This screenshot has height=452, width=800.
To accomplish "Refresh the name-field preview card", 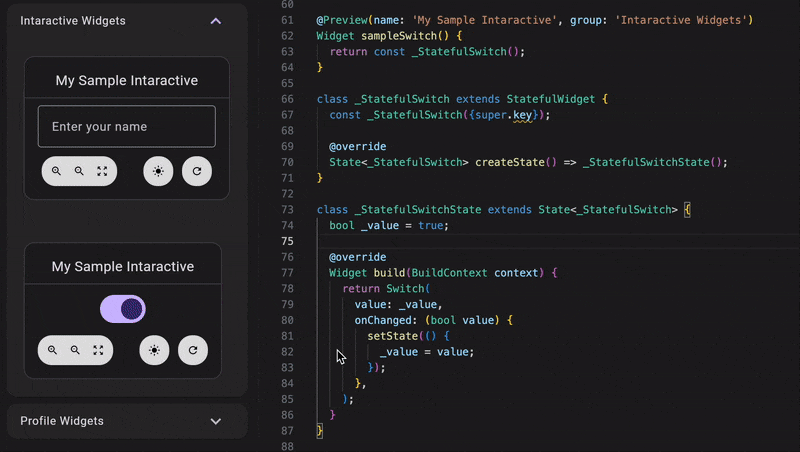I will (x=197, y=171).
